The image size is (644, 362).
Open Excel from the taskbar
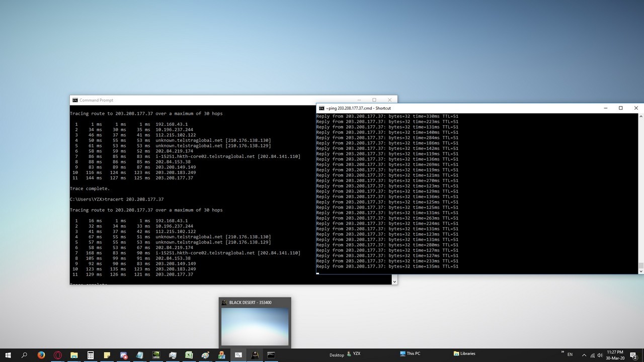[189, 355]
